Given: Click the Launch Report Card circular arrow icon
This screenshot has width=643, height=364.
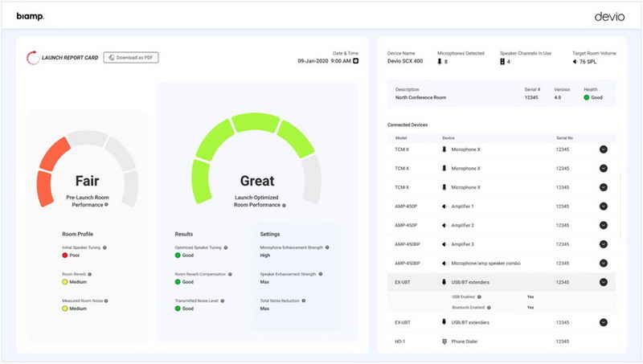Looking at the screenshot, I should pos(32,58).
